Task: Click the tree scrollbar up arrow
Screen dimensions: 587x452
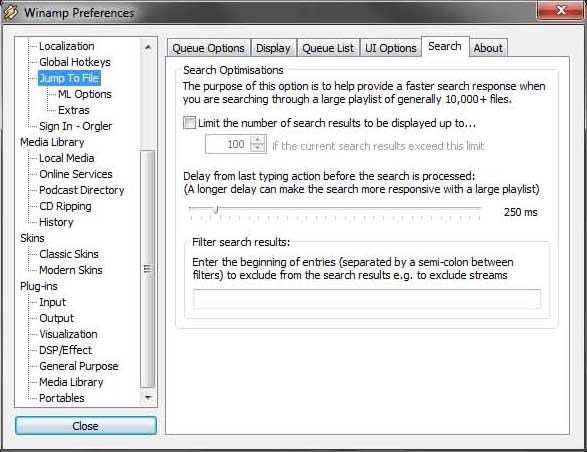Action: click(148, 47)
